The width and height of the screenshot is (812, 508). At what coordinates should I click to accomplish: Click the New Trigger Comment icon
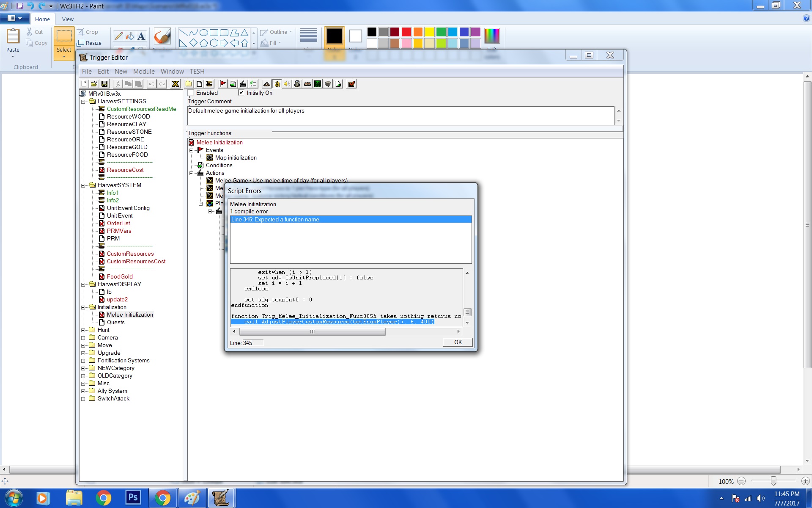[209, 84]
